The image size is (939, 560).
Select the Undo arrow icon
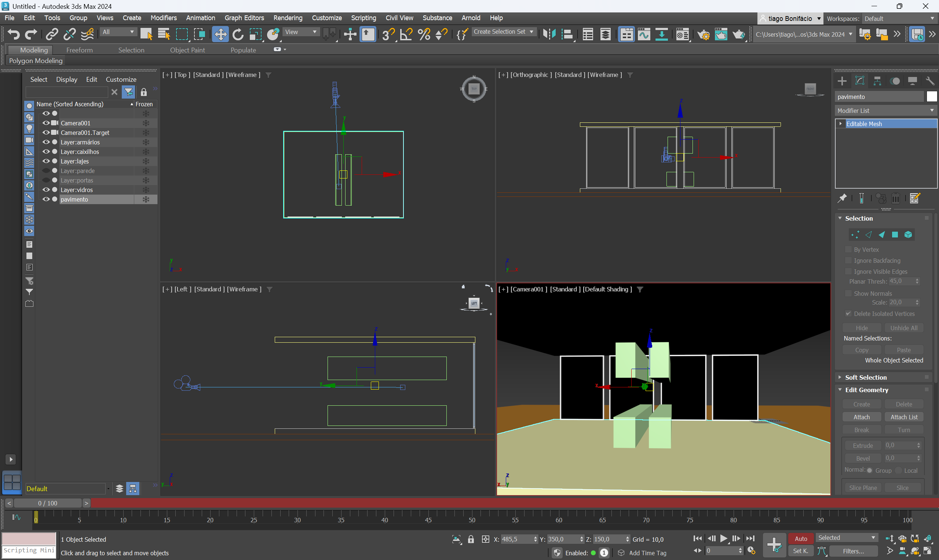14,34
